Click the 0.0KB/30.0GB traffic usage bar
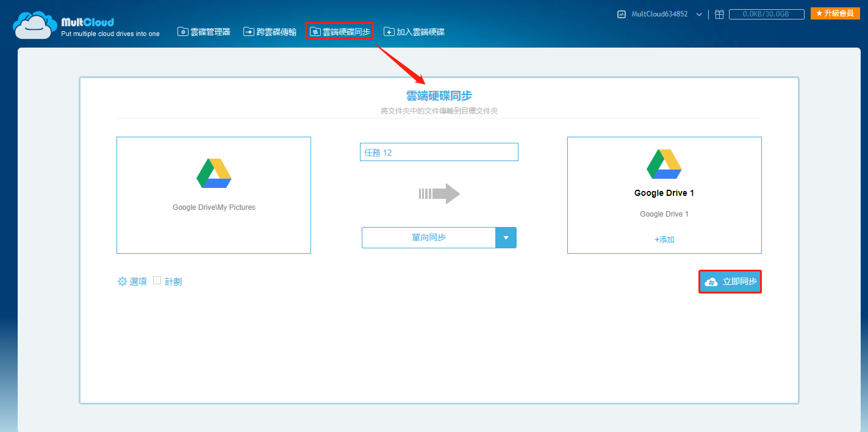Screen dimensions: 868x432 (x=766, y=14)
